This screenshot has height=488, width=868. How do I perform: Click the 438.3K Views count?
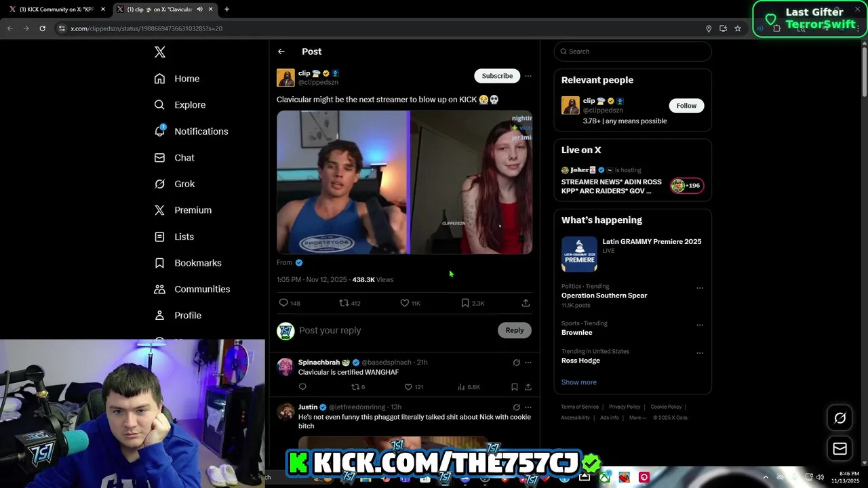[373, 279]
